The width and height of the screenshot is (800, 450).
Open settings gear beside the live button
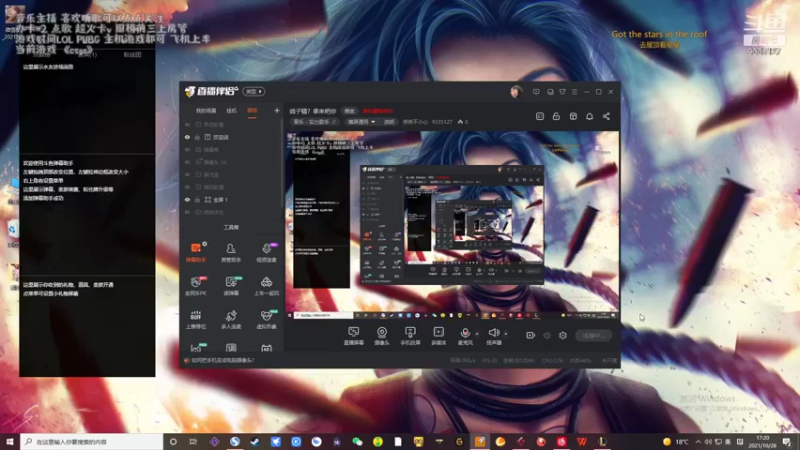563,335
